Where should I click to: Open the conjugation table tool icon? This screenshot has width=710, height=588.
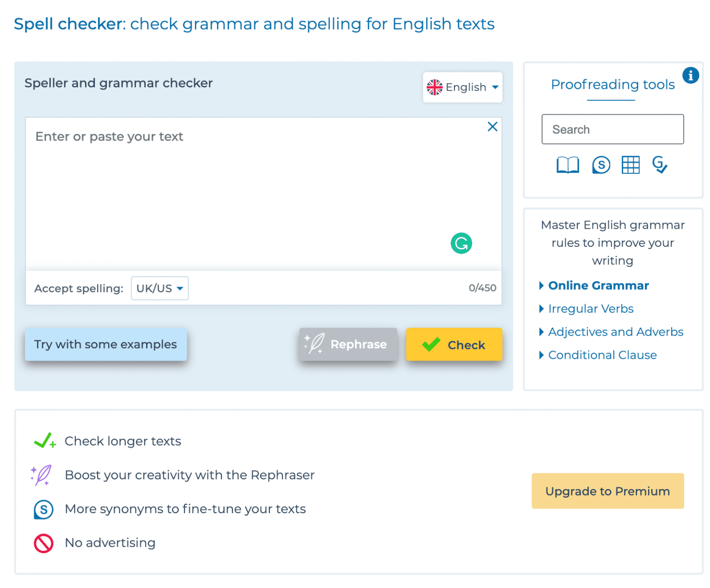(x=631, y=165)
